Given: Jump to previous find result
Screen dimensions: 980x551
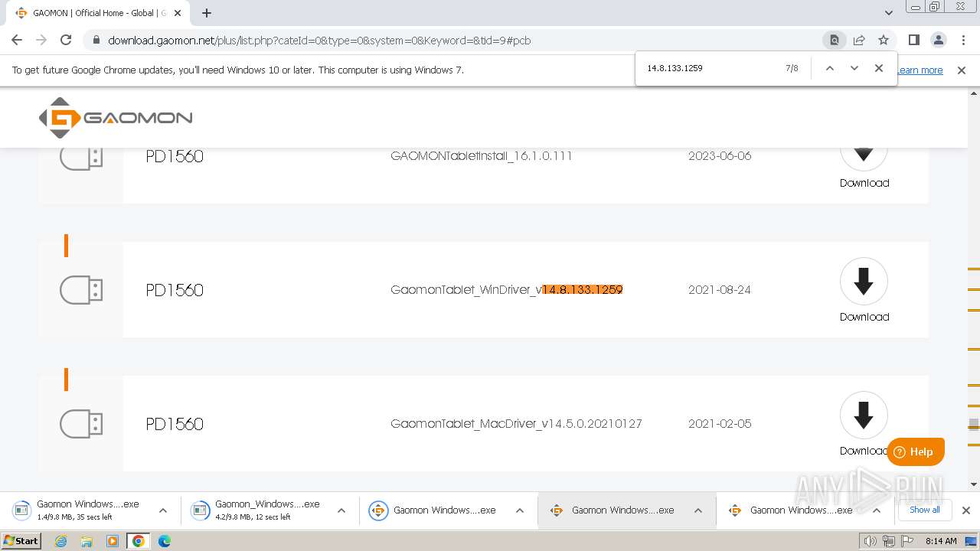Looking at the screenshot, I should pyautogui.click(x=829, y=68).
